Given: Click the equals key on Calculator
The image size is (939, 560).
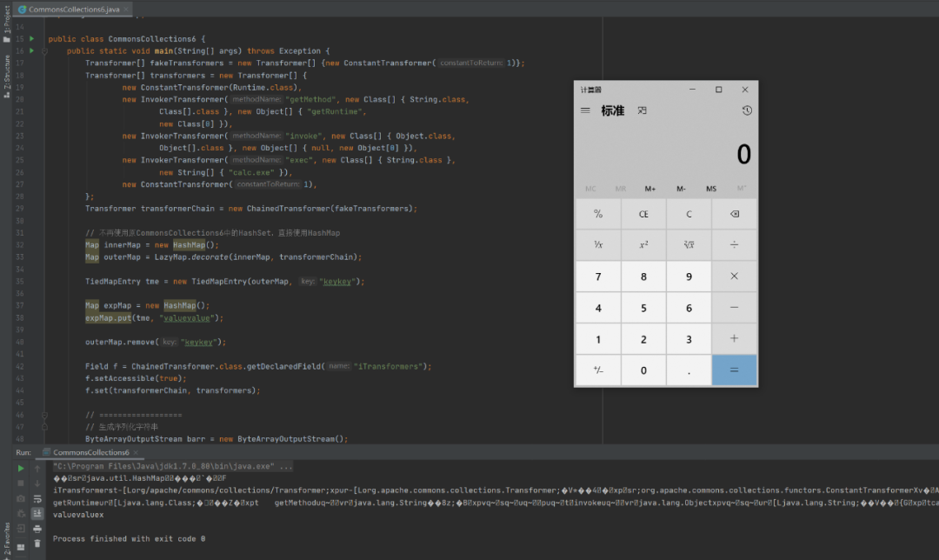Looking at the screenshot, I should pos(734,370).
